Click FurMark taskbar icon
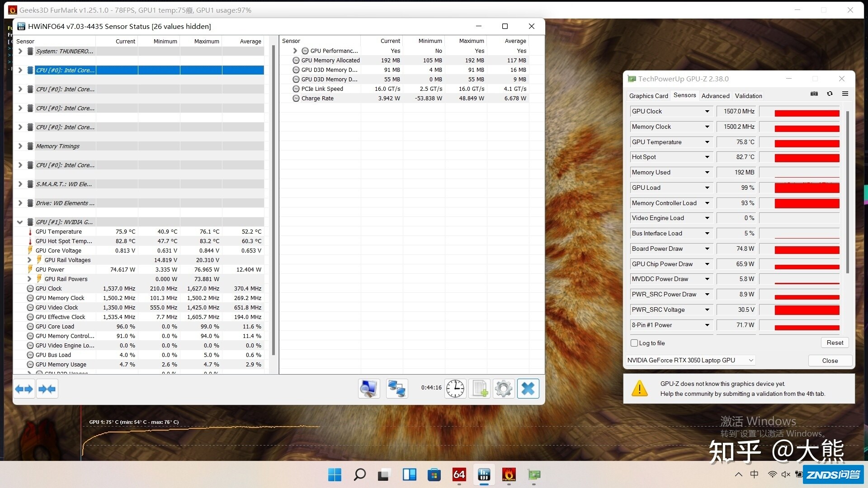This screenshot has height=488, width=868. click(x=509, y=474)
